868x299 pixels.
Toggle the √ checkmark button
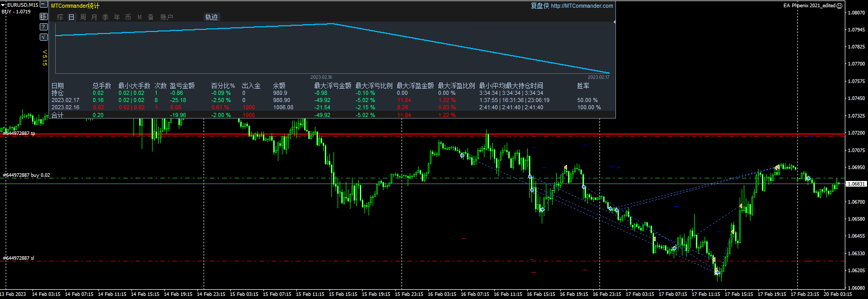(44, 37)
